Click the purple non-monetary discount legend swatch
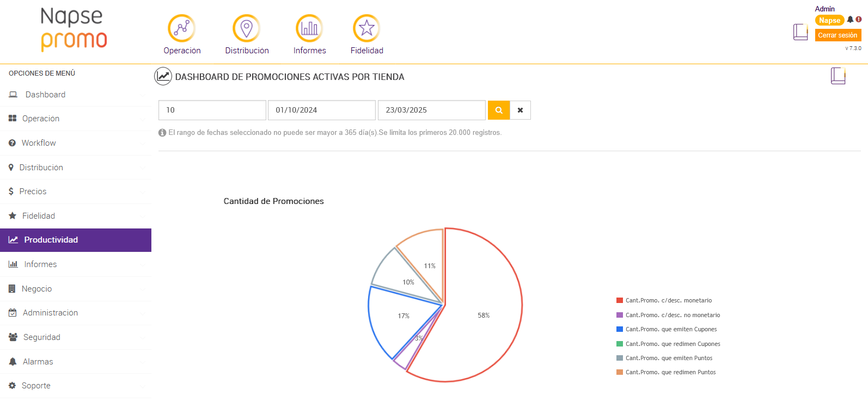 (620, 315)
